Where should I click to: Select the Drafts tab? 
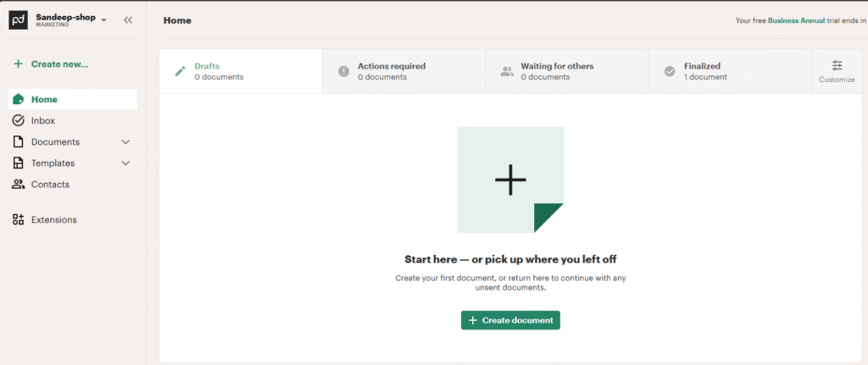[x=241, y=71]
